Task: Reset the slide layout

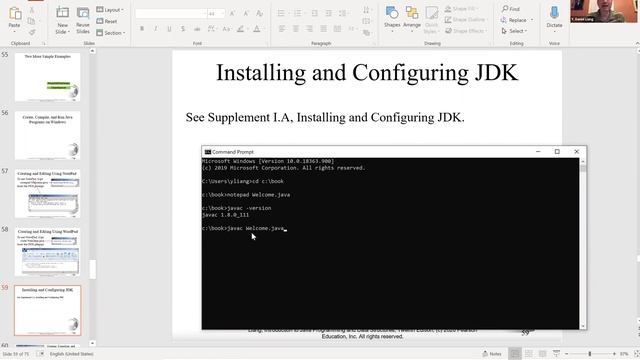Action: [107, 21]
